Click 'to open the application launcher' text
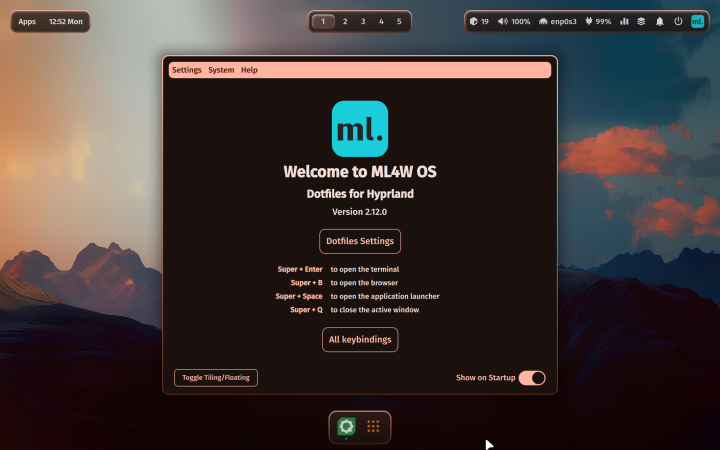Screen dimensions: 720x450 pos(385,296)
